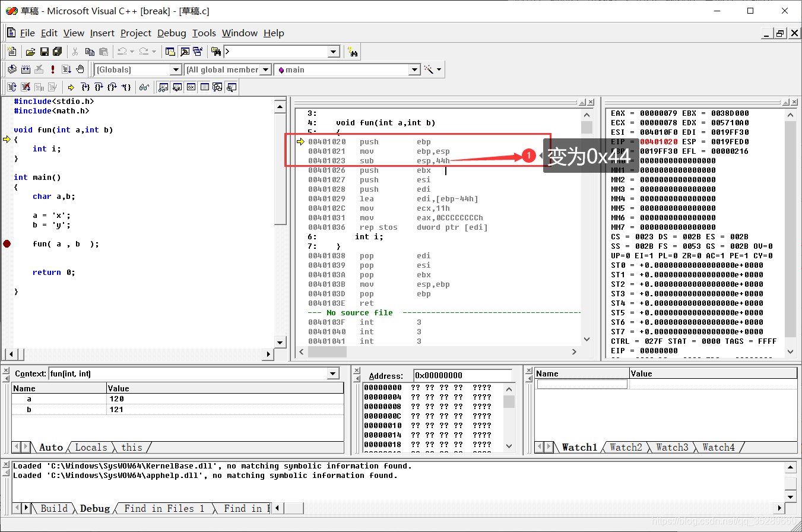The image size is (802, 532).
Task: Close the Watch pane with its X
Action: point(529,369)
